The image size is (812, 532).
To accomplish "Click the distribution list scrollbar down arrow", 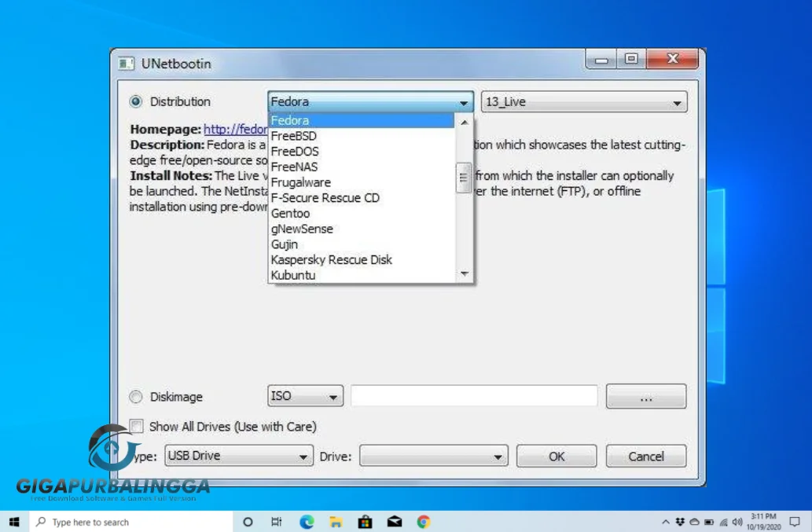I will point(464,274).
